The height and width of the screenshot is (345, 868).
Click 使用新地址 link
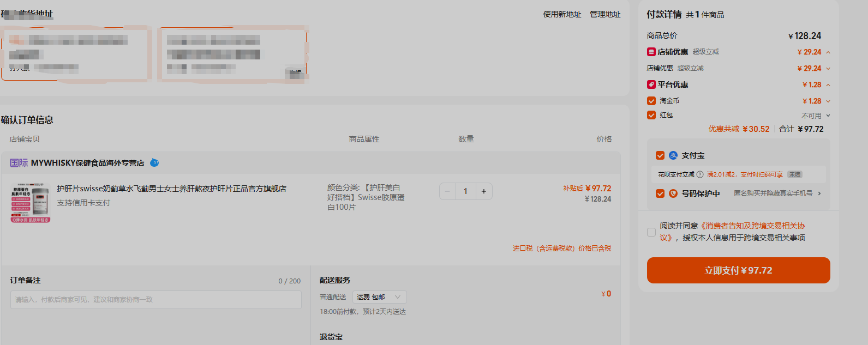tap(562, 15)
